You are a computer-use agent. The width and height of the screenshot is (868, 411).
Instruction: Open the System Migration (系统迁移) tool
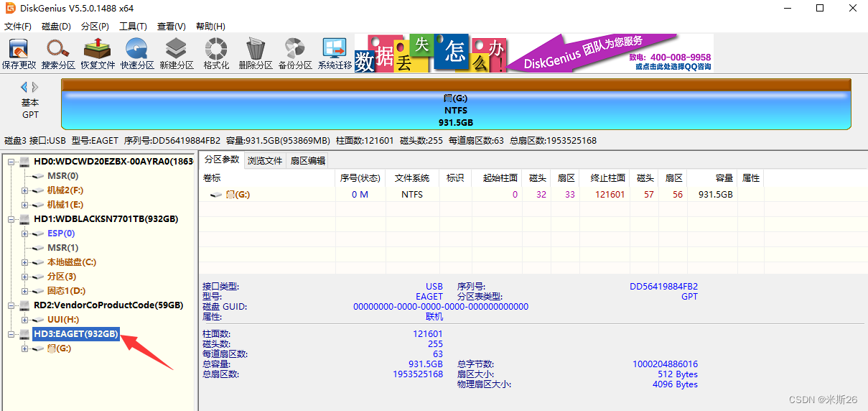[x=335, y=54]
